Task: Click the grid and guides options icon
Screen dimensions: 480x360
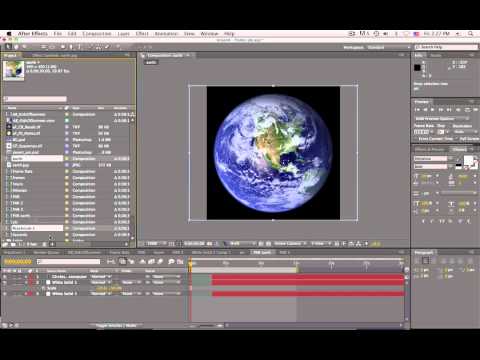Action: pyautogui.click(x=172, y=244)
